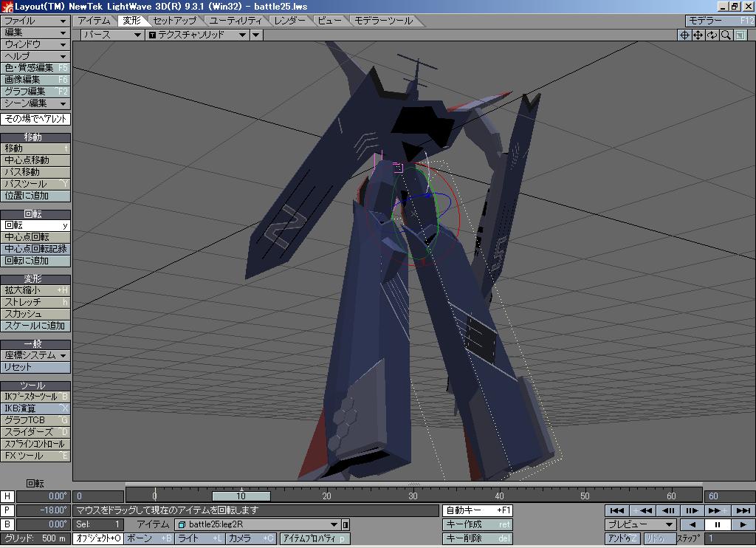Switch to ボーン (Bones) selection mode

point(149,538)
